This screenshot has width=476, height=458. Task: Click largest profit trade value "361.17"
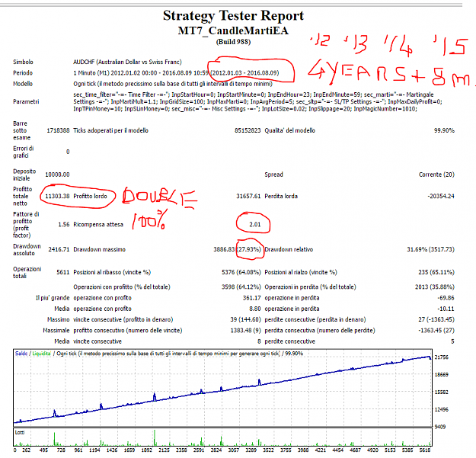pyautogui.click(x=251, y=298)
